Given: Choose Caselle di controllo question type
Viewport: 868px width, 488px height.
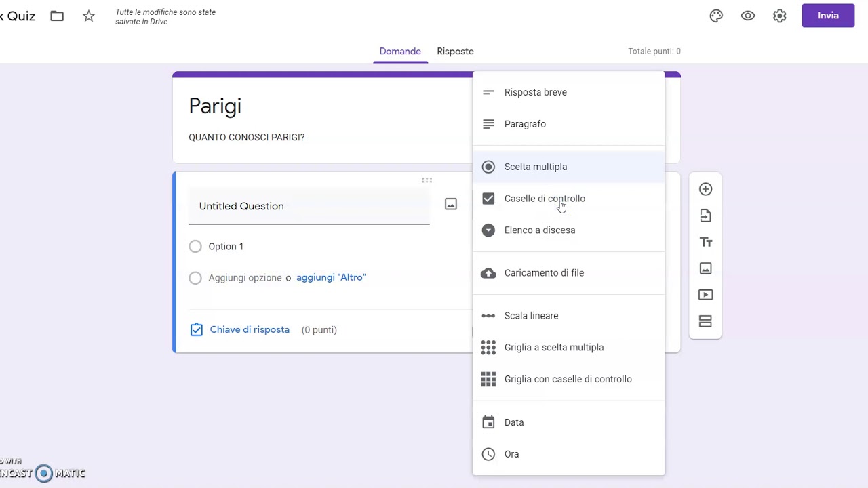Looking at the screenshot, I should pos(568,199).
